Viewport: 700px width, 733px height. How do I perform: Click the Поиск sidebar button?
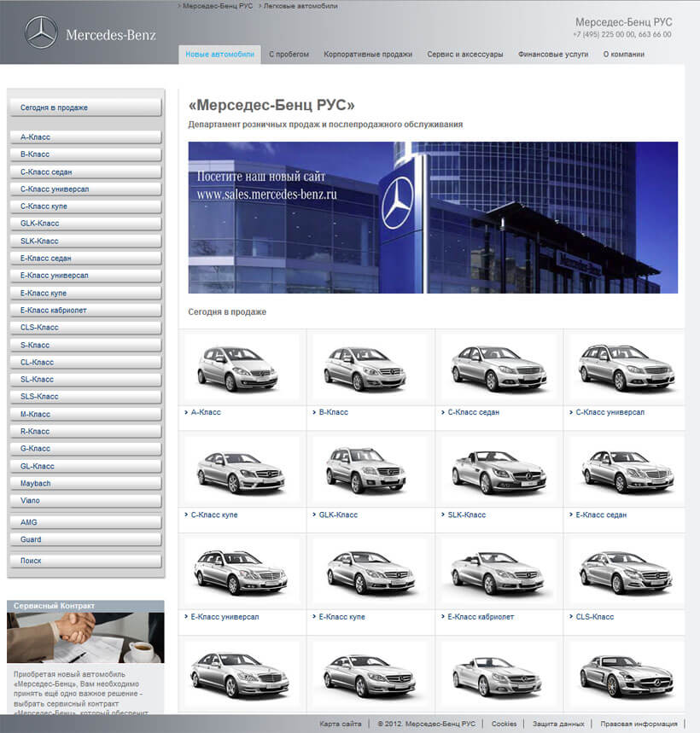85,561
